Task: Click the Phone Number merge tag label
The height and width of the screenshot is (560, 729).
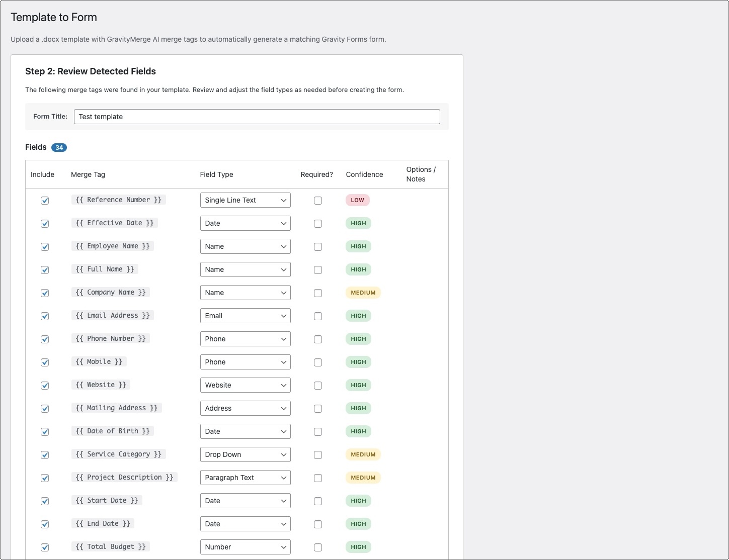Action: point(111,339)
